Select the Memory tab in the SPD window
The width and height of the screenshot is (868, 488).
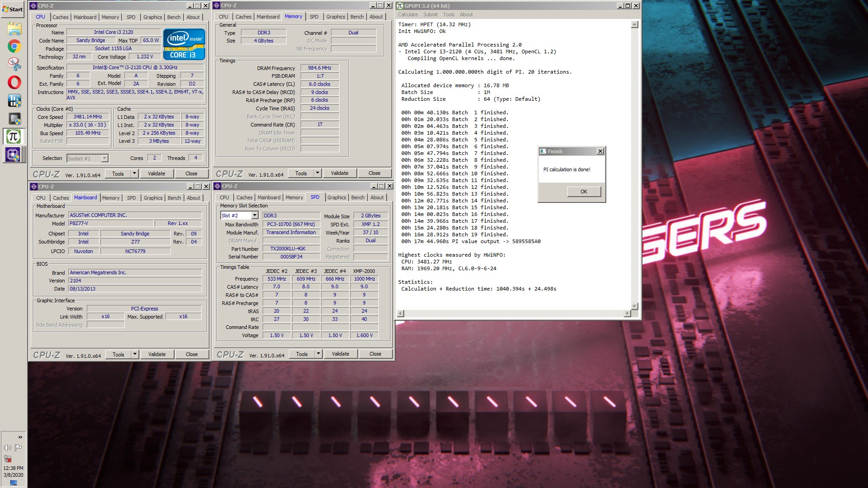pyautogui.click(x=294, y=197)
